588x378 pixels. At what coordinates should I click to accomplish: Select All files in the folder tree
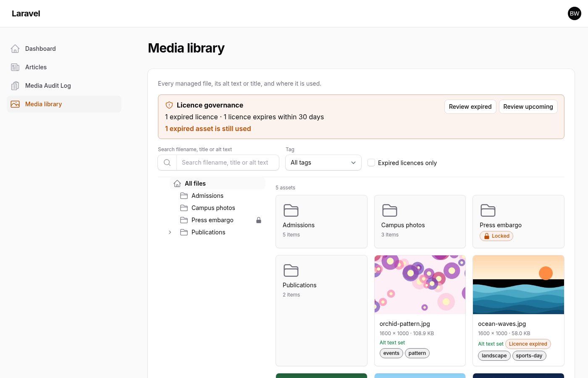coord(218,184)
